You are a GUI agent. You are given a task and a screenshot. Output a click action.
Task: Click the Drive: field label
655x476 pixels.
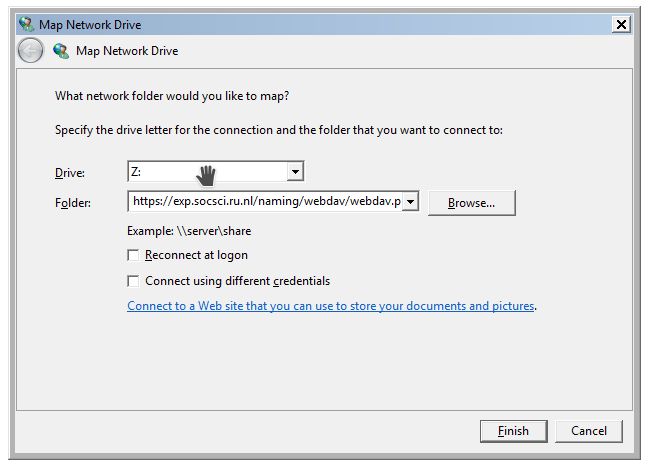(x=70, y=173)
